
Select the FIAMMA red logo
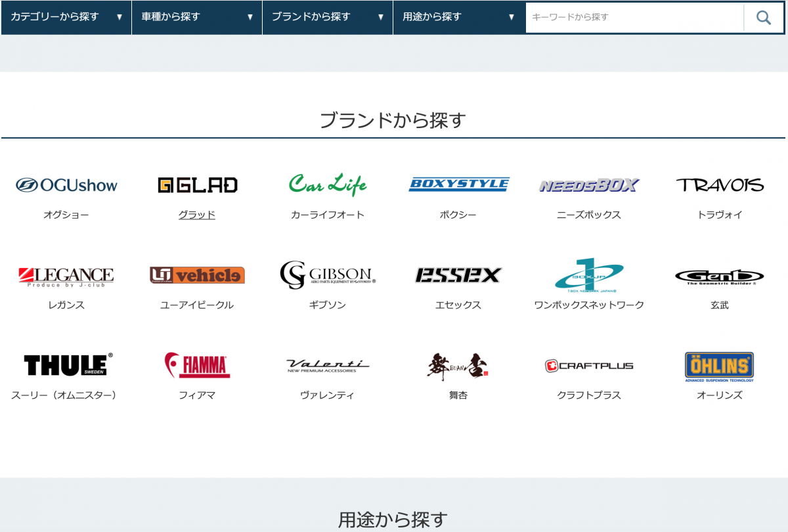(197, 365)
